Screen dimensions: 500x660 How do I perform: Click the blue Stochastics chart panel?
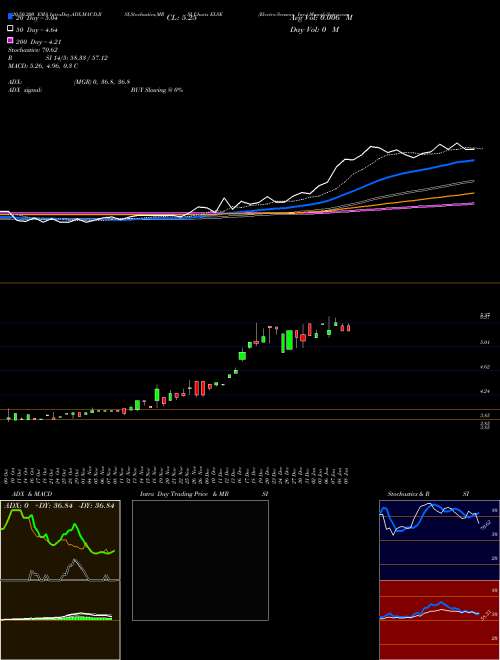[x=439, y=540]
